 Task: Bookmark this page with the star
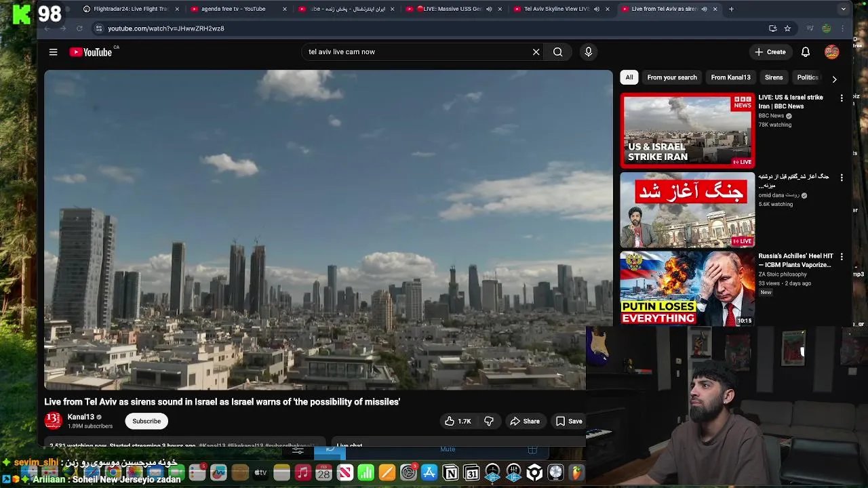[787, 28]
